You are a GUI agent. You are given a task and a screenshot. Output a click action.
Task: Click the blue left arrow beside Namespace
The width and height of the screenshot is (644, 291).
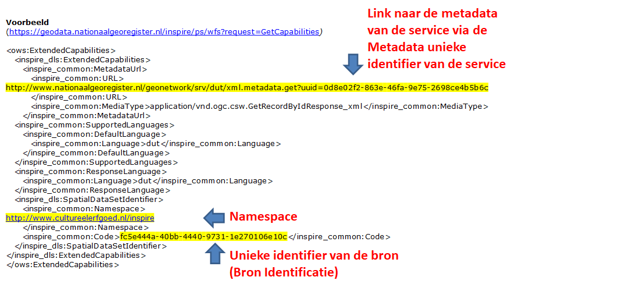coord(214,217)
